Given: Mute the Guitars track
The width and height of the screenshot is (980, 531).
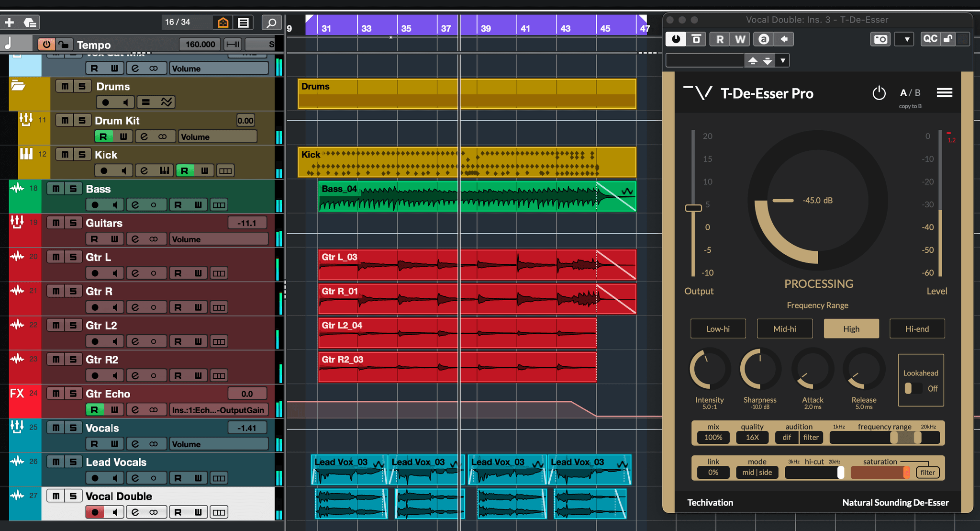Looking at the screenshot, I should tap(56, 222).
